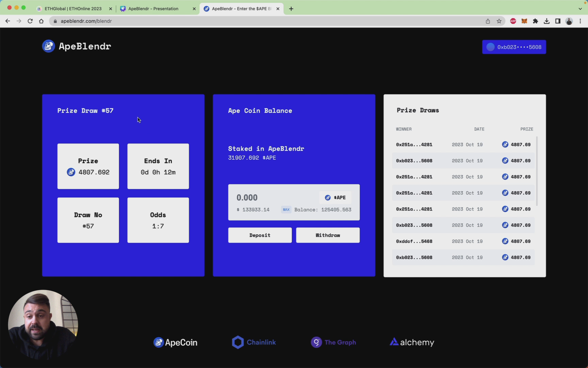Screen dimensions: 588x368
Task: Click the ApeBlendr logo icon
Action: pos(48,46)
